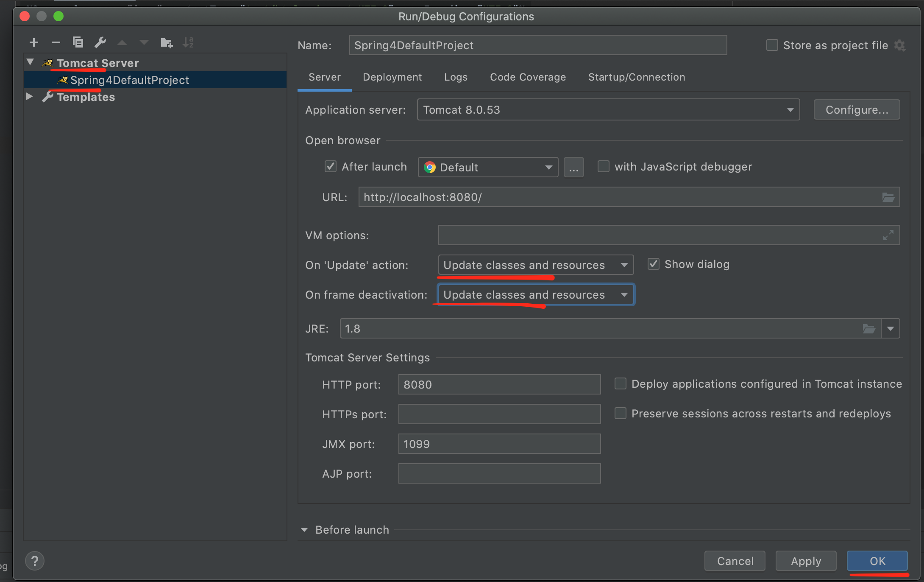Click the Configure... button
Image resolution: width=924 pixels, height=582 pixels.
tap(857, 110)
